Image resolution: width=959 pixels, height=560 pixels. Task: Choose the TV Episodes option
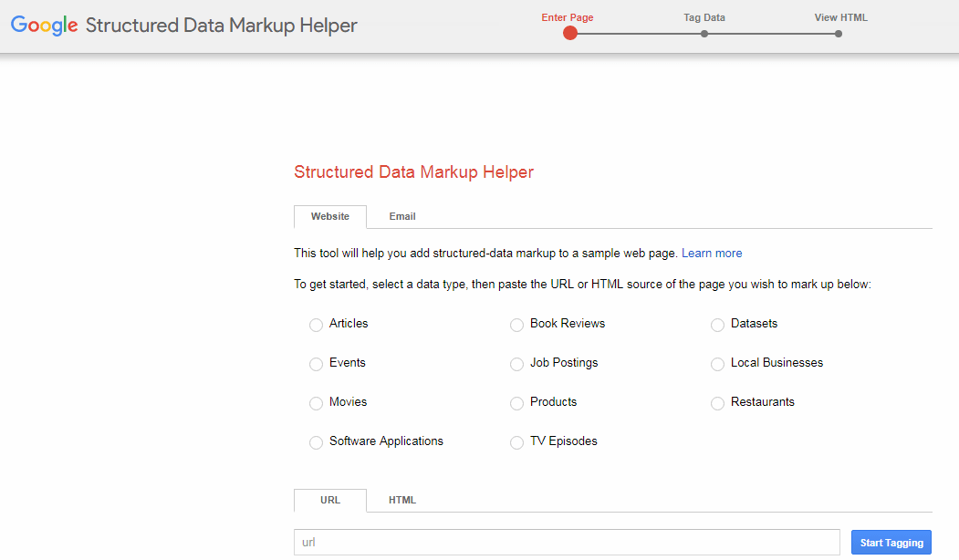517,442
